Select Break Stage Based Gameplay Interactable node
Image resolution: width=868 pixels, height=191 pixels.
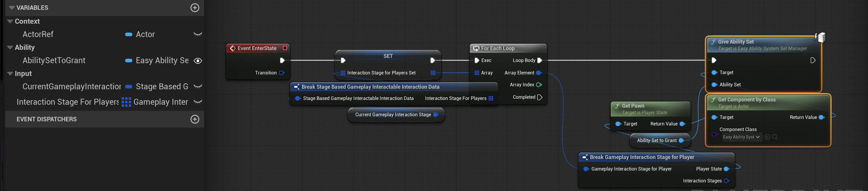[394, 87]
